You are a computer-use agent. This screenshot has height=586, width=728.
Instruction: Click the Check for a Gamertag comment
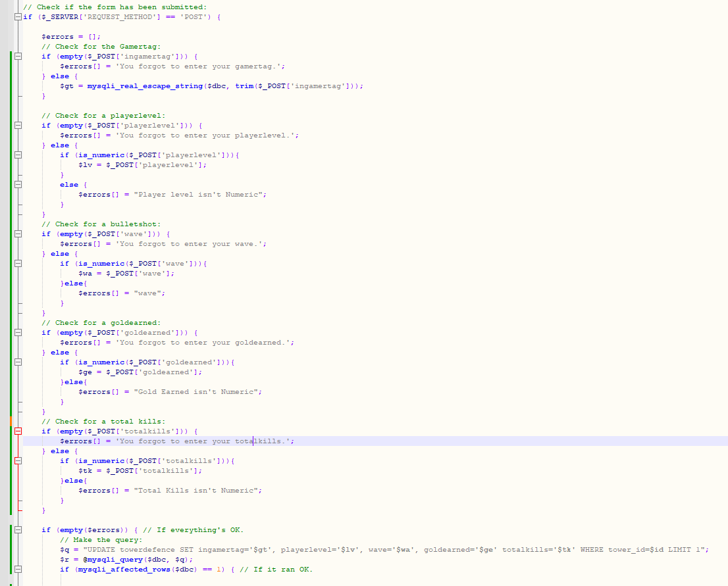(x=99, y=46)
